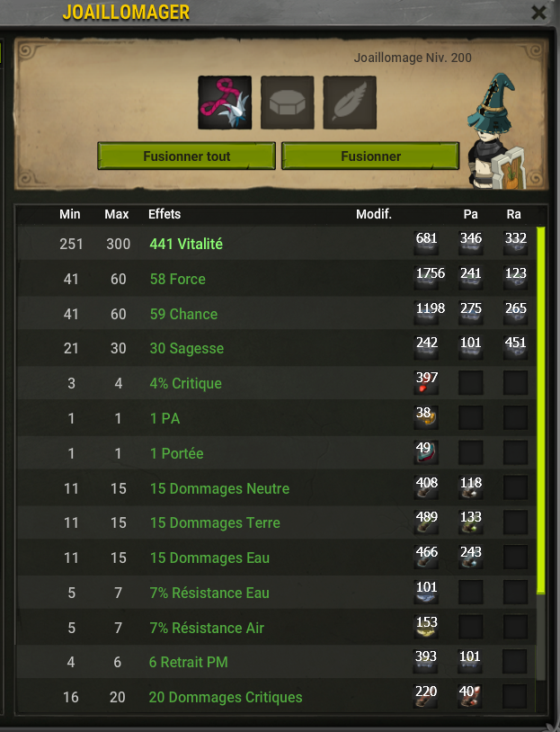The height and width of the screenshot is (732, 560).
Task: Pick the PA rune showing 38
Action: (426, 417)
